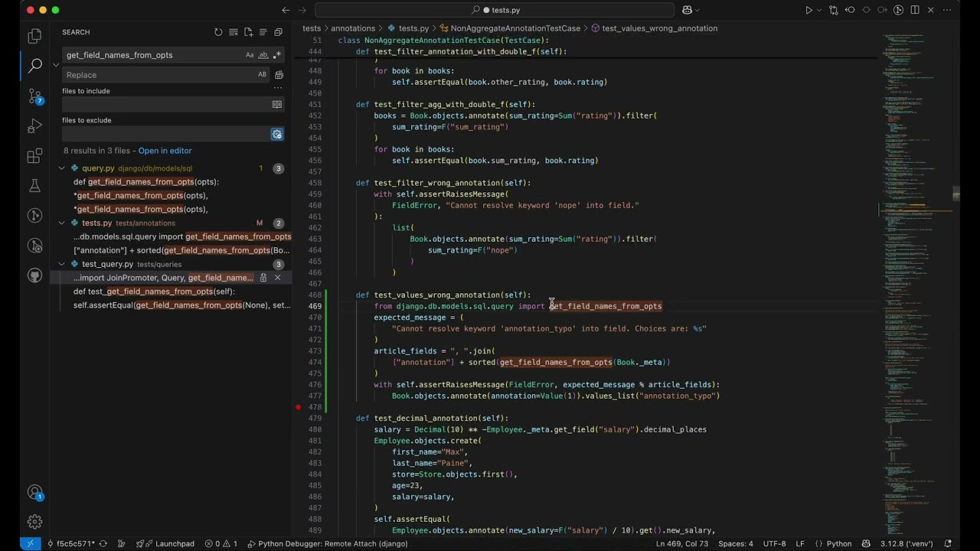Open the Explorer view in activity bar
980x551 pixels.
point(34,36)
